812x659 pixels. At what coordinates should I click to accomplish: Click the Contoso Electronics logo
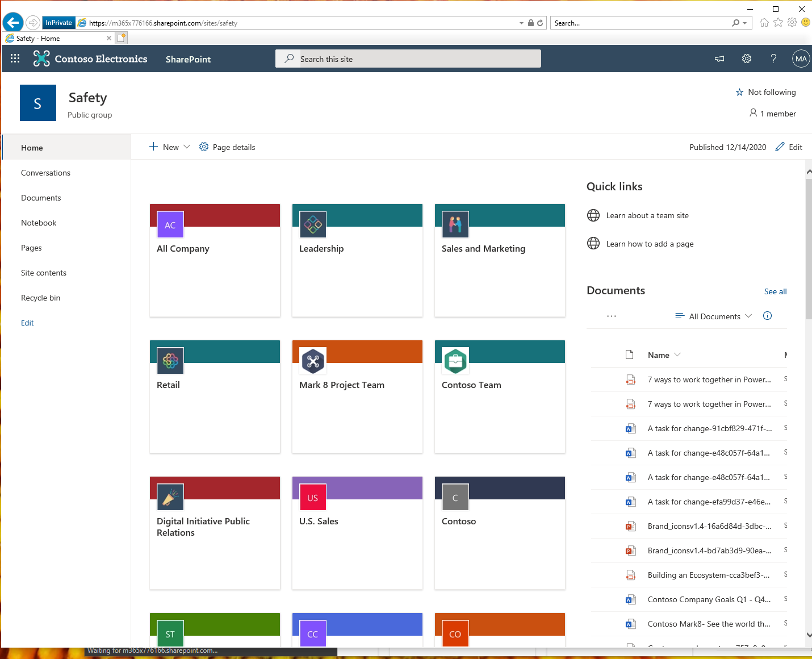(41, 59)
